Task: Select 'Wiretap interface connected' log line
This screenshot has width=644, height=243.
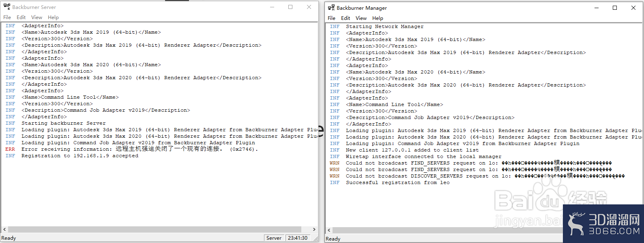Action: (x=416, y=156)
